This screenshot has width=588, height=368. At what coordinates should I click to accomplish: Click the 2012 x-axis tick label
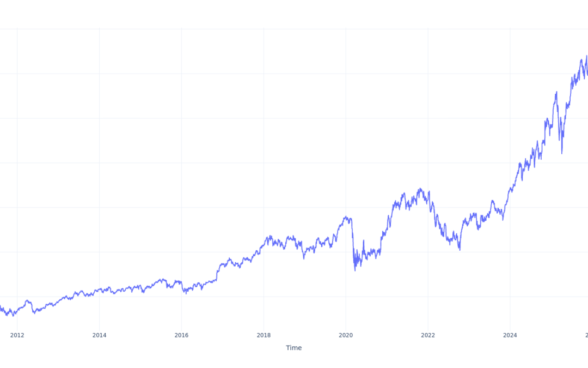pyautogui.click(x=17, y=335)
